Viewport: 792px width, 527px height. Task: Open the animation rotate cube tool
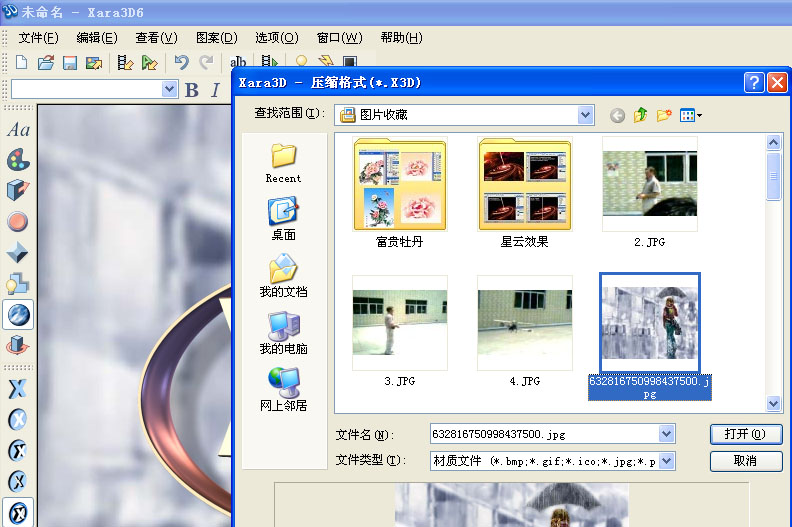click(18, 346)
